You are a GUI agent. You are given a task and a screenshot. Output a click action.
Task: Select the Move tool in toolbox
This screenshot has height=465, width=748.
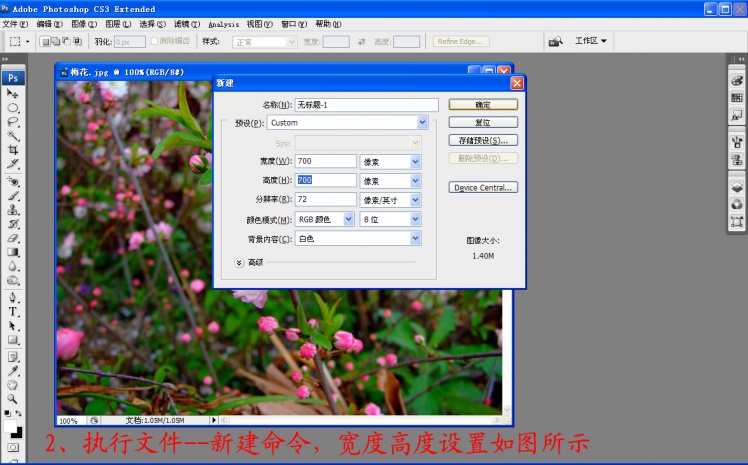[x=14, y=93]
